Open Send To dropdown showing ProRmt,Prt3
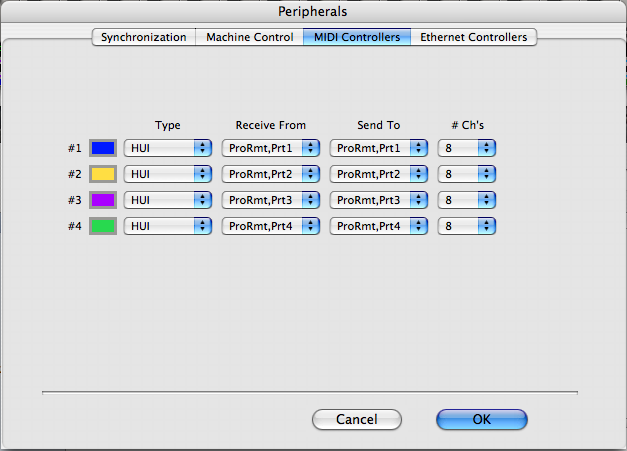 379,200
